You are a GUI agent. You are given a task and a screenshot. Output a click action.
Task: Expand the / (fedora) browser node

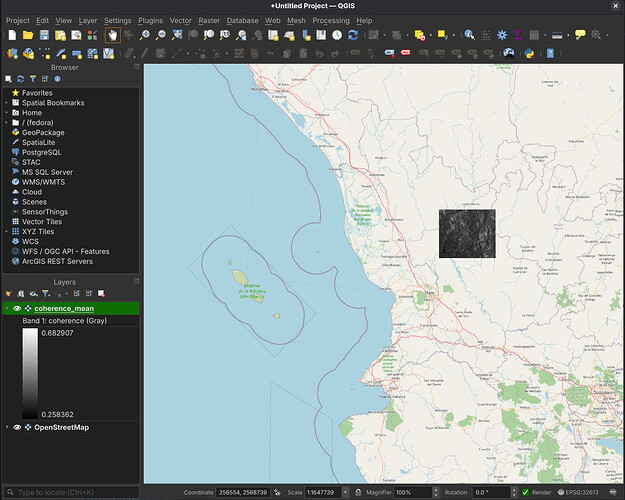click(x=6, y=122)
